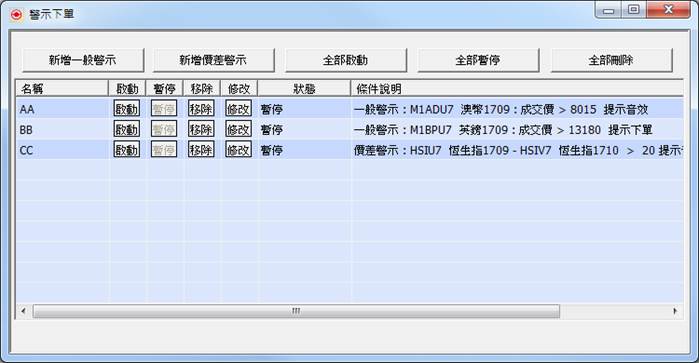
Task: Click 新增價差警示 button
Action: (214, 60)
